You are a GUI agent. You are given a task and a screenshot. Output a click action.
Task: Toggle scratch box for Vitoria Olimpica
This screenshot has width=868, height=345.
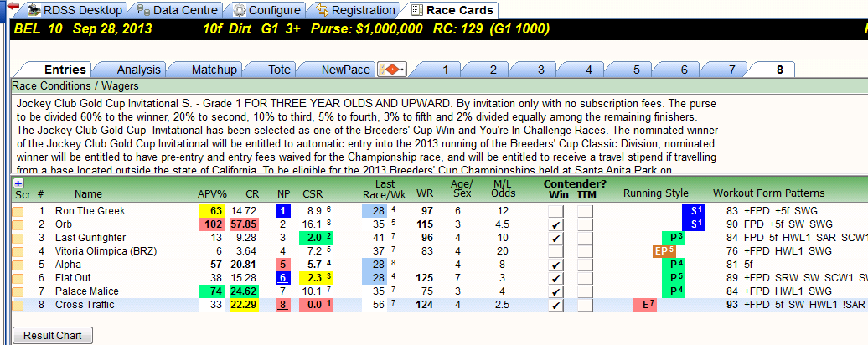point(18,251)
